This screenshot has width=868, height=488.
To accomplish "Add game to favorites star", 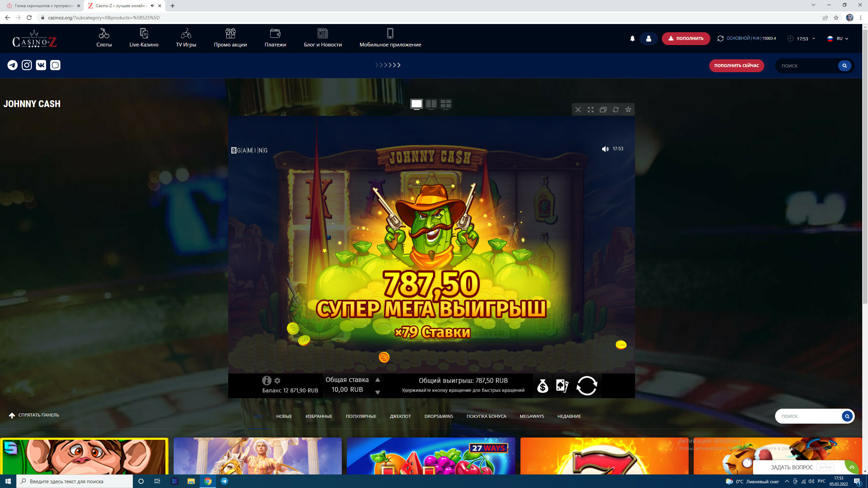I will [628, 109].
